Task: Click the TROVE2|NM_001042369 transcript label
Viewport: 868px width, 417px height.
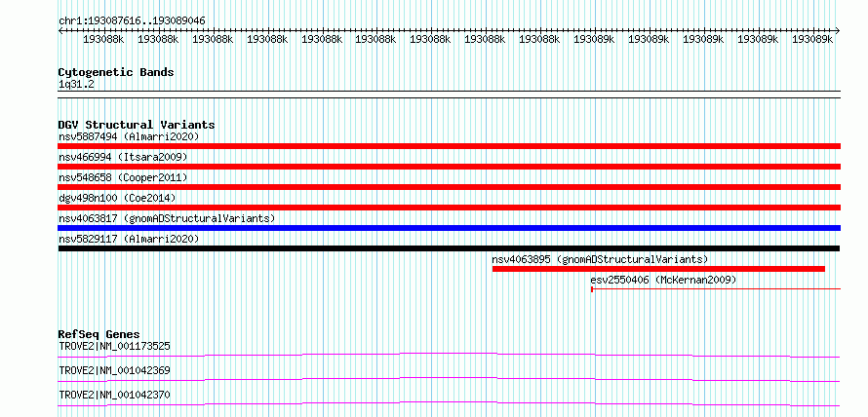Action: pos(114,370)
